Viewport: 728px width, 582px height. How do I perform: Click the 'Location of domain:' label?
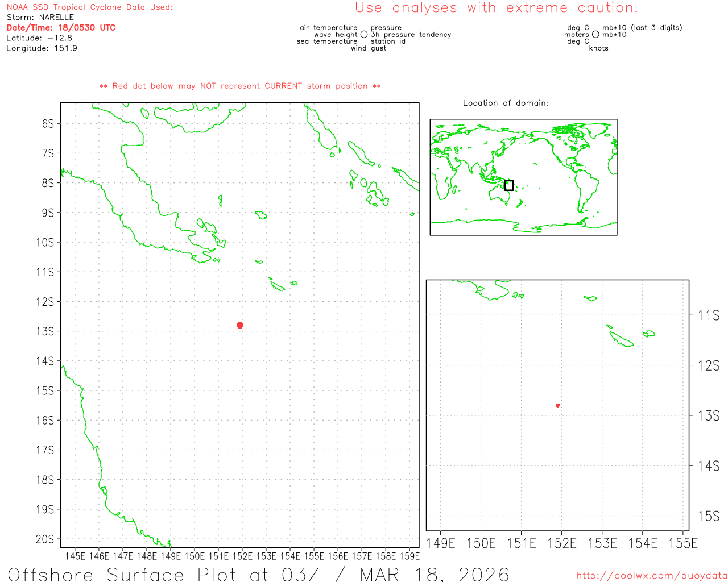[x=505, y=103]
